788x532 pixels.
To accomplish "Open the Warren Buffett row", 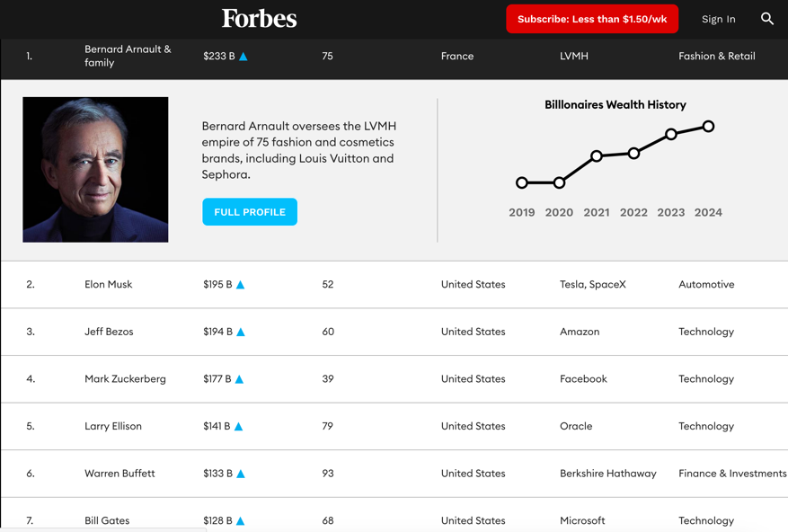I will click(x=120, y=474).
